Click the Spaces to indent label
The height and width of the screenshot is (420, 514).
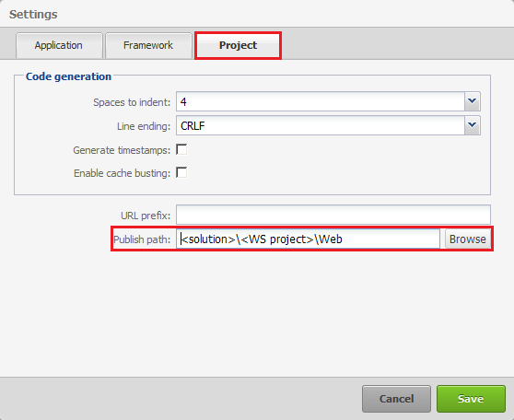click(132, 102)
